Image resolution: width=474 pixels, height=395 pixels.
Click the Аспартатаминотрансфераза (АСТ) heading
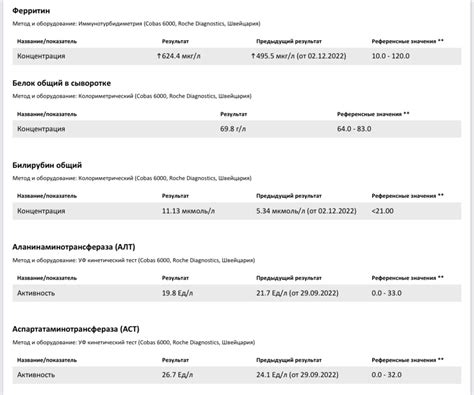[x=76, y=329]
